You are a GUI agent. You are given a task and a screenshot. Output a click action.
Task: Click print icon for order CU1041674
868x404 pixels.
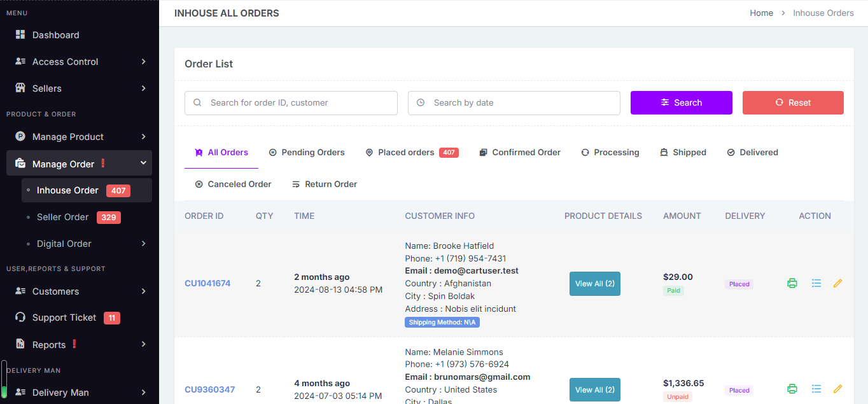coord(792,283)
